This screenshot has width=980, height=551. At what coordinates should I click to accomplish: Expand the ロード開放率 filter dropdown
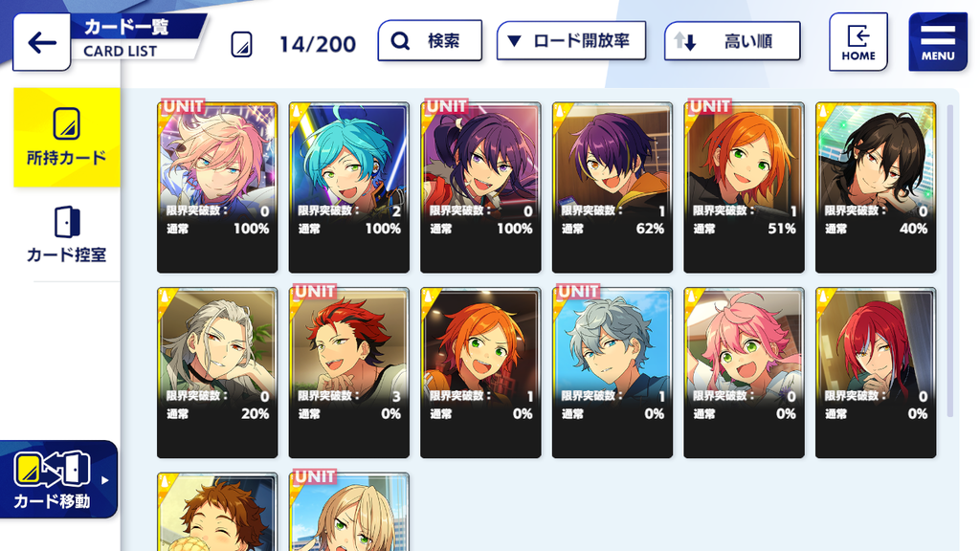571,41
